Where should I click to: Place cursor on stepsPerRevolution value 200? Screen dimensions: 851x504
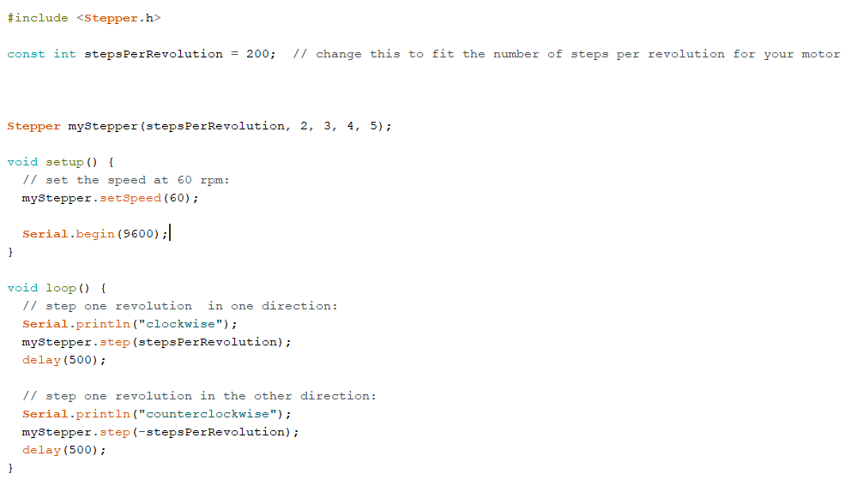[x=258, y=54]
